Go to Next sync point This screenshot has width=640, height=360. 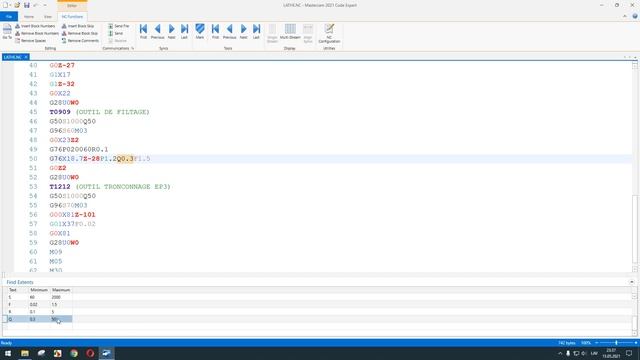(x=171, y=31)
